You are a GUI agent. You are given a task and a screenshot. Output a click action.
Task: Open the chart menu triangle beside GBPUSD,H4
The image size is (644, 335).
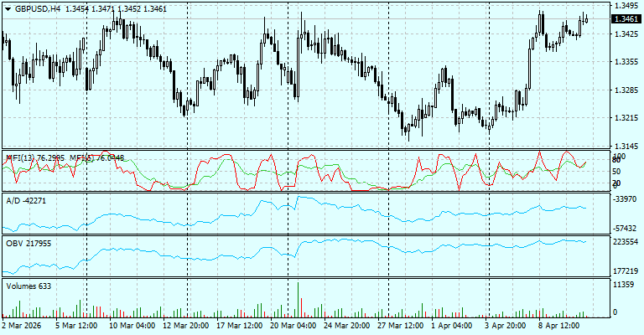click(x=8, y=9)
